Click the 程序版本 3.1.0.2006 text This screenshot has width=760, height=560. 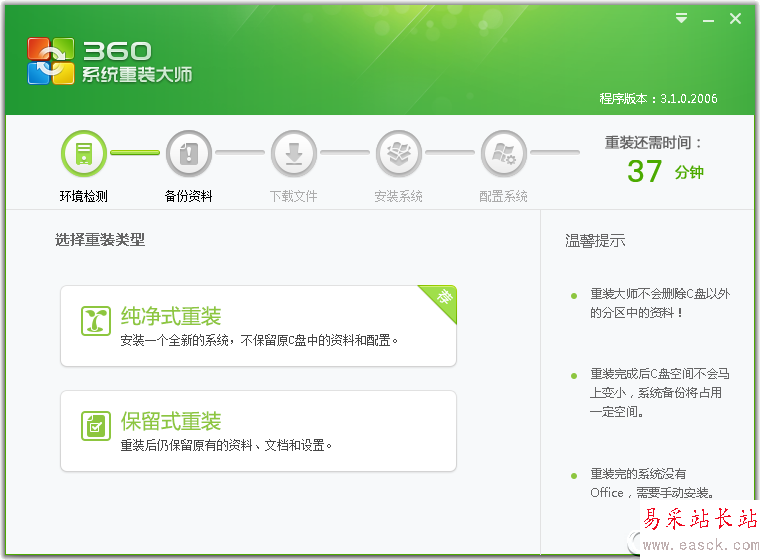tap(658, 99)
